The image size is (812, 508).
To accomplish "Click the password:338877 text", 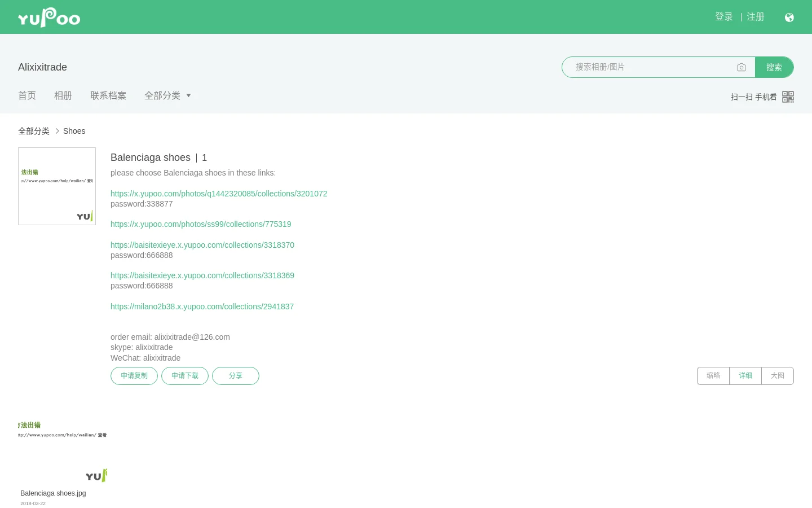I will pyautogui.click(x=142, y=204).
